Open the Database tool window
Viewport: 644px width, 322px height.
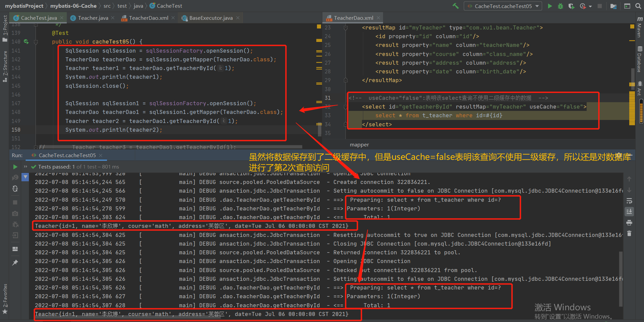coord(640,59)
